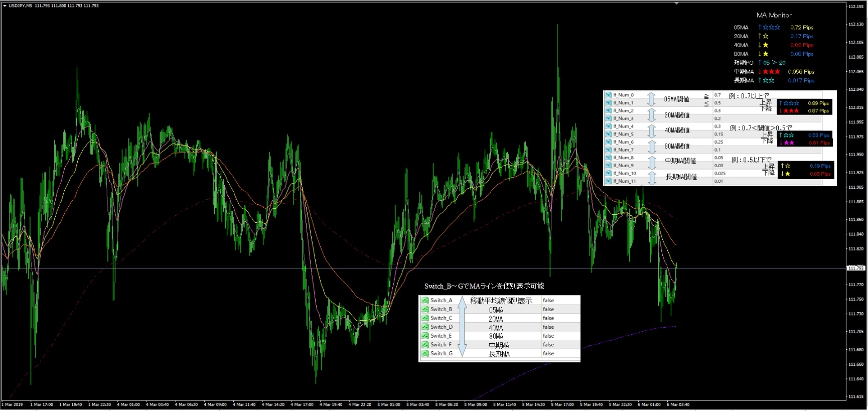Toggle the false value in the Switch_C row
Image resolution: width=868 pixels, height=411 pixels.
548,318
